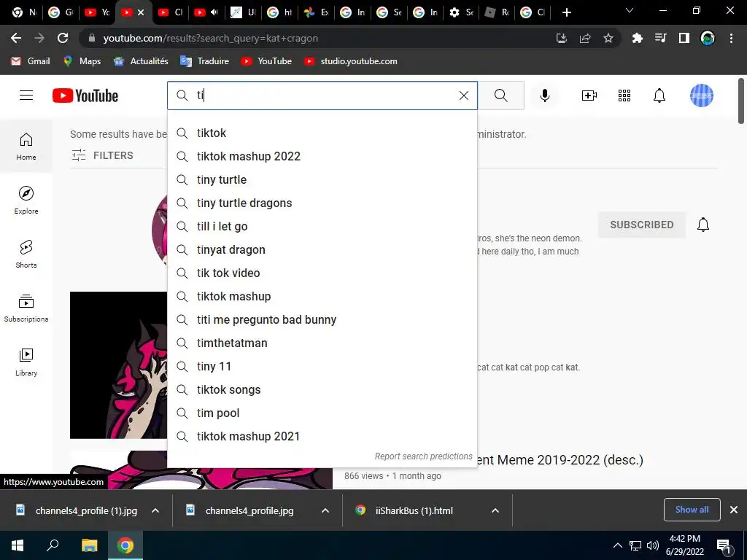Go back with browser back arrow
747x560 pixels.
[16, 38]
